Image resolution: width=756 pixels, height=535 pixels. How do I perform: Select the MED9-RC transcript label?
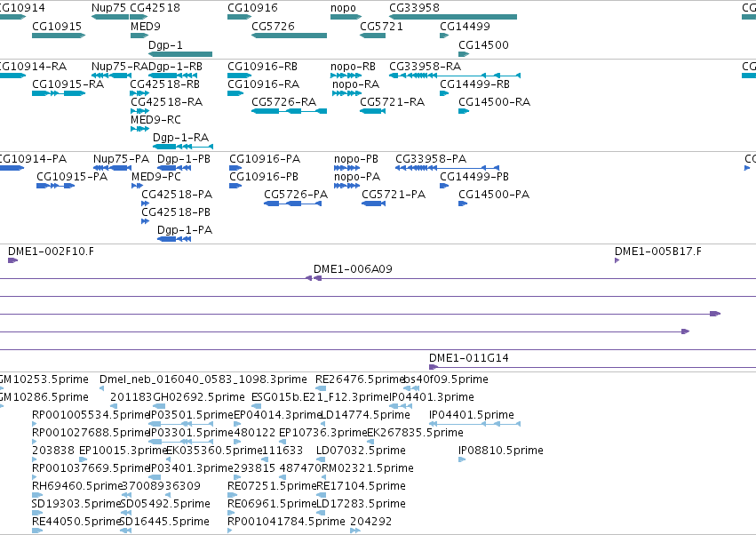tap(155, 120)
